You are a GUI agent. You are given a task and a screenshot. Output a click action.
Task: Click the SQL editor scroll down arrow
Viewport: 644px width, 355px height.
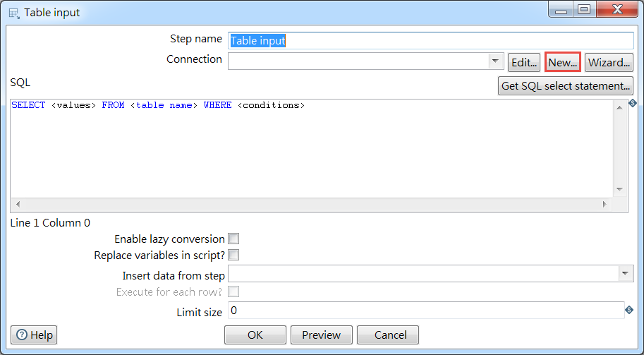point(619,189)
